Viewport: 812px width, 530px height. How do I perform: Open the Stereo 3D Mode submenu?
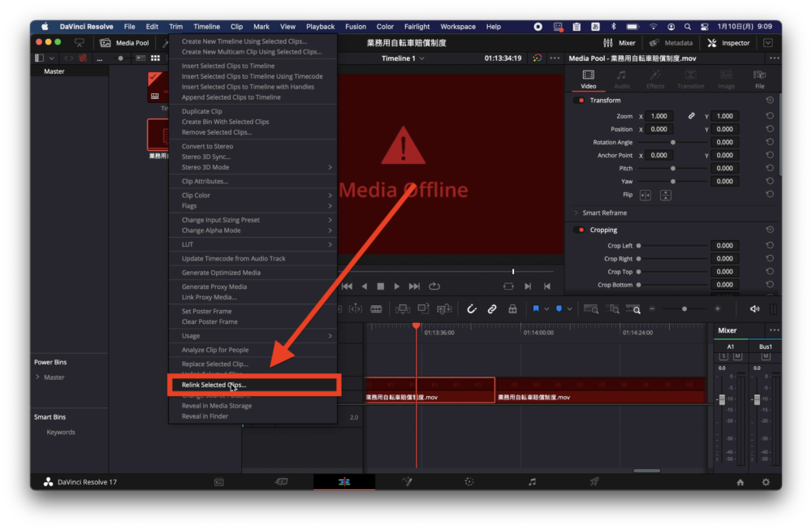pyautogui.click(x=253, y=167)
